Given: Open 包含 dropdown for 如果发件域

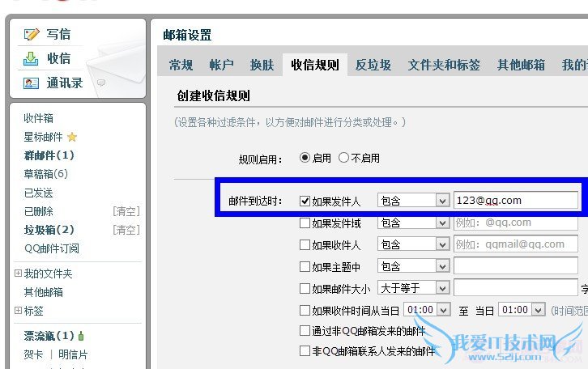Looking at the screenshot, I should pyautogui.click(x=413, y=223).
